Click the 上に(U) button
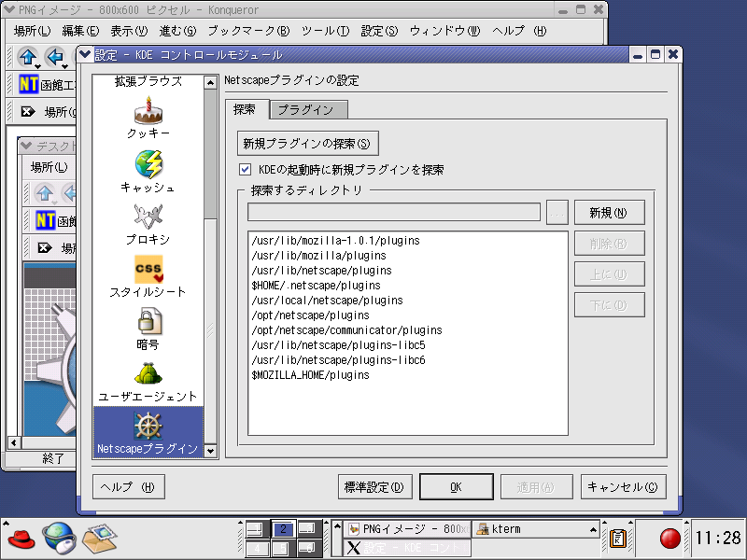Screen dimensions: 747x560 point(610,273)
